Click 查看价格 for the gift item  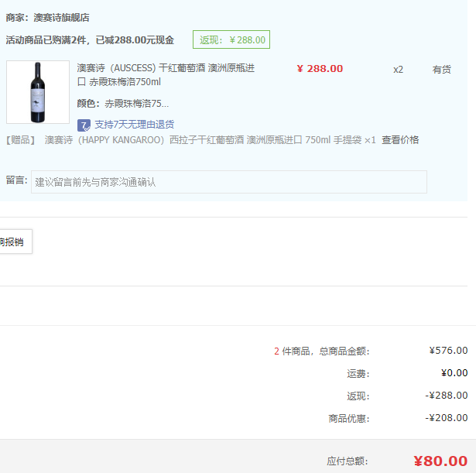[x=400, y=140]
